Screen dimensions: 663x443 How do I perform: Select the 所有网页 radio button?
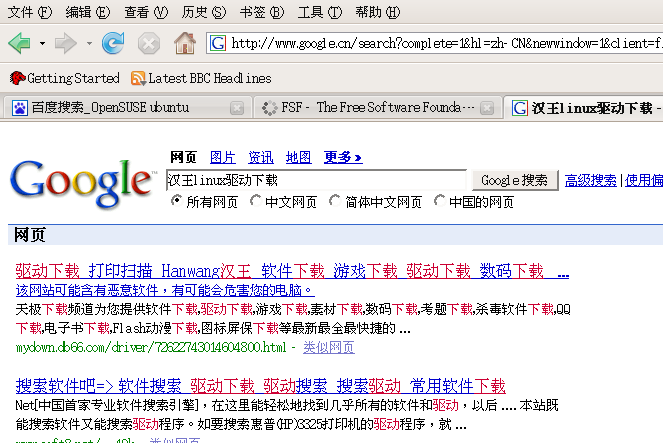[176, 201]
